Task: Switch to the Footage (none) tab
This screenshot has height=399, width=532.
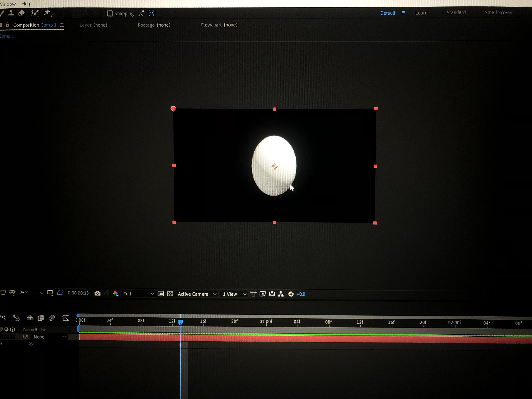Action: [154, 25]
